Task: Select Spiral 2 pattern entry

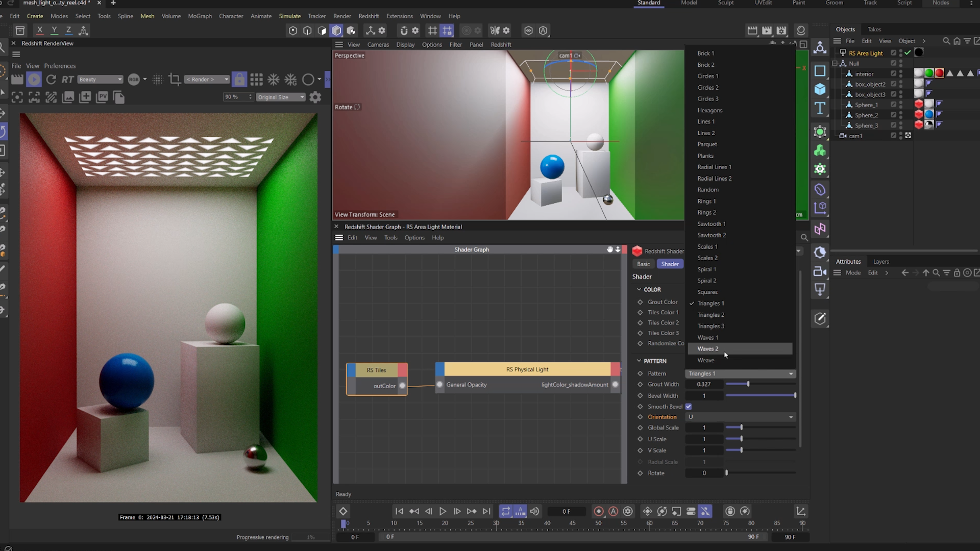Action: tap(740, 281)
